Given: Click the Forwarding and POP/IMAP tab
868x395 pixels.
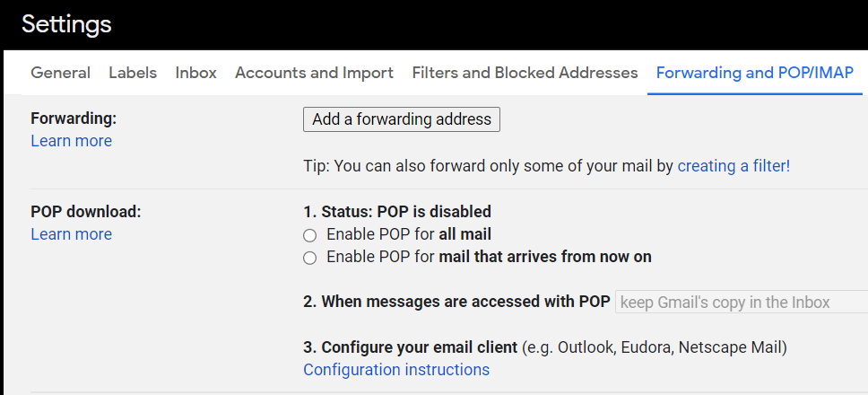Looking at the screenshot, I should (754, 73).
